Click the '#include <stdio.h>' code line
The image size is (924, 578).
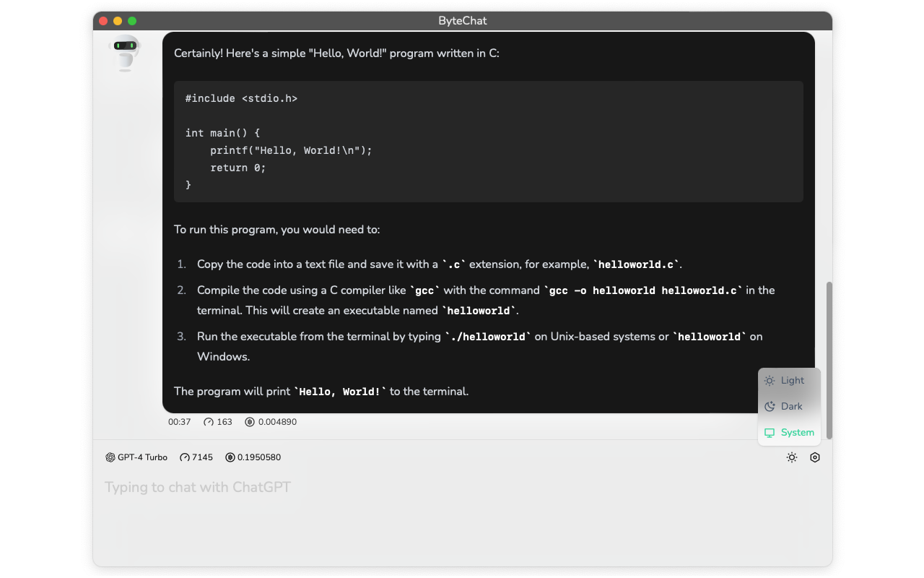pos(241,98)
